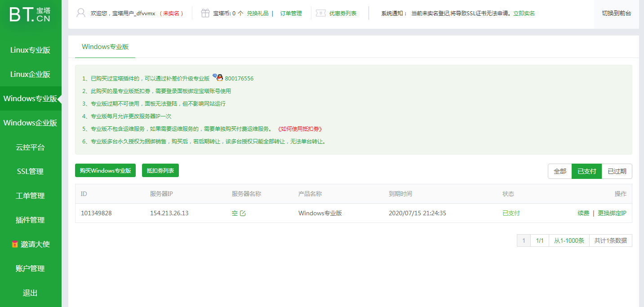
Task: Click the gift icon beside 邀请大使
Action: tap(15, 245)
